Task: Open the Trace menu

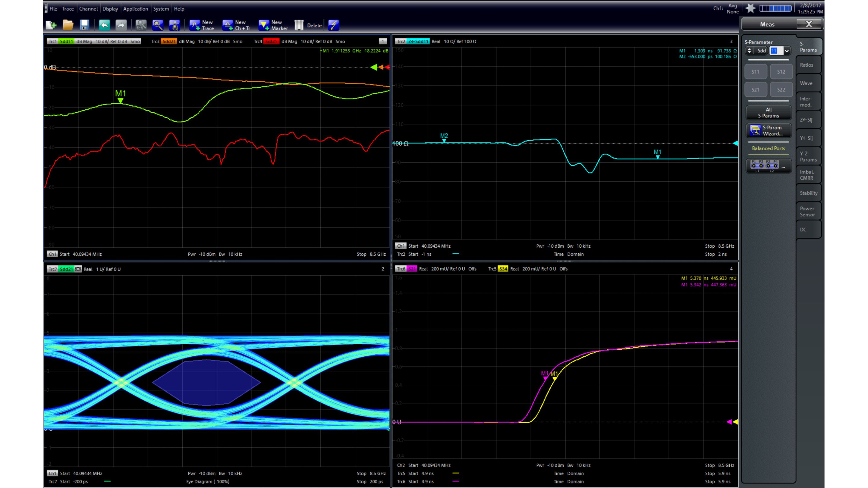Action: [x=68, y=9]
